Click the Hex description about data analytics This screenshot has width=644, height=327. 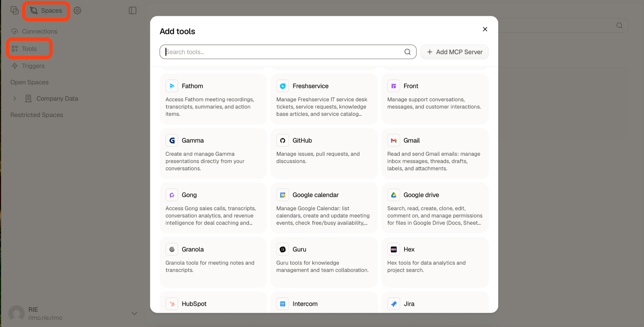(x=426, y=266)
